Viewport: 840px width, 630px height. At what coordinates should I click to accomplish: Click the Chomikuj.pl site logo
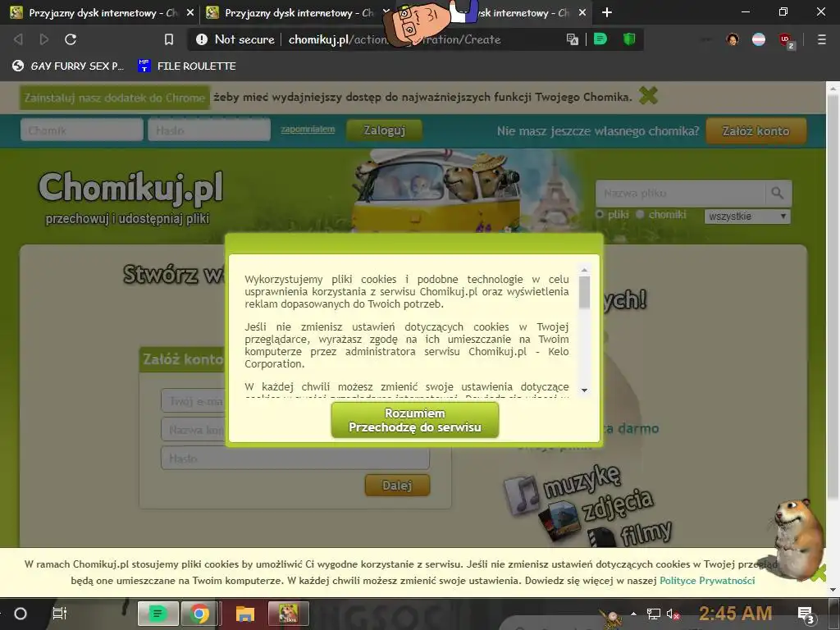click(130, 188)
